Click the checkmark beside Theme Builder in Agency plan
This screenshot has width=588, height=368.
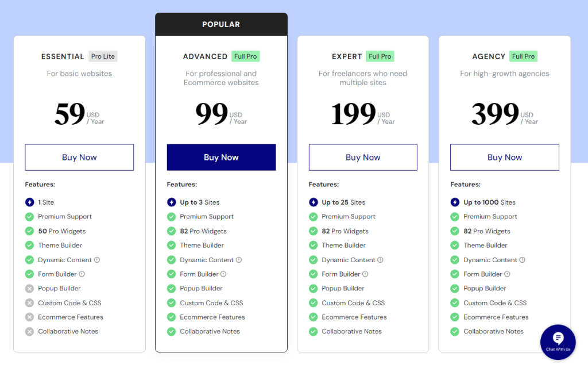coord(455,245)
